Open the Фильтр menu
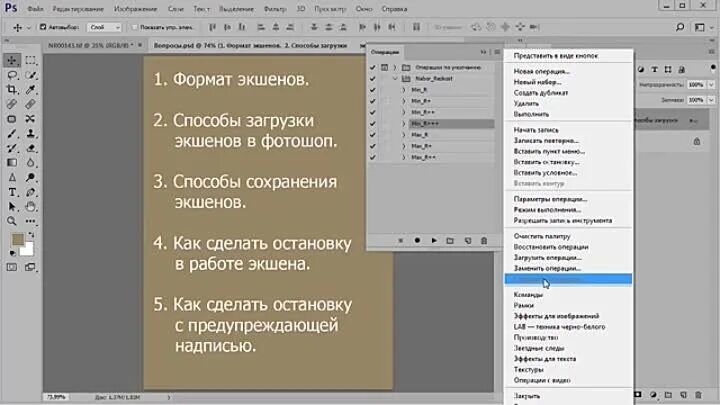The width and height of the screenshot is (720, 405). coord(275,9)
